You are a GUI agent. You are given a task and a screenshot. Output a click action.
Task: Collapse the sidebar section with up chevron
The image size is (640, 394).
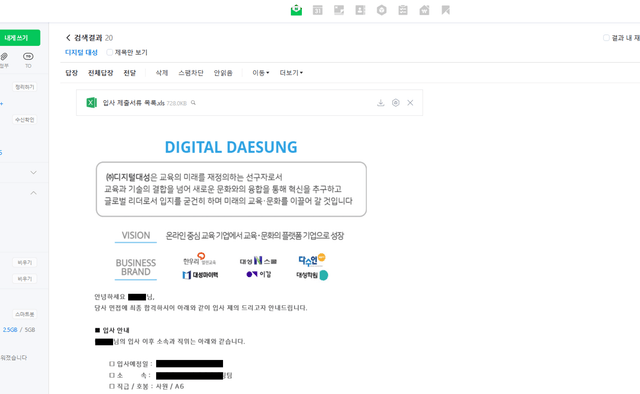[33, 193]
